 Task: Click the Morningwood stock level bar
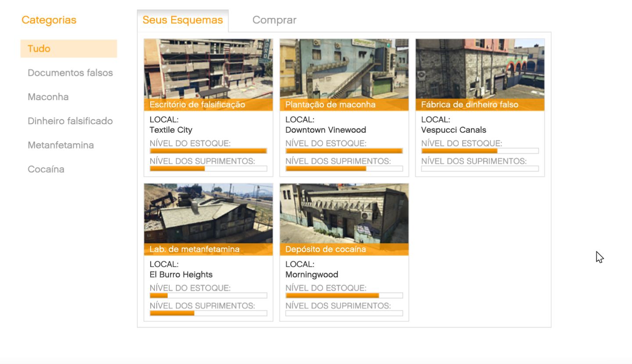coord(344,296)
